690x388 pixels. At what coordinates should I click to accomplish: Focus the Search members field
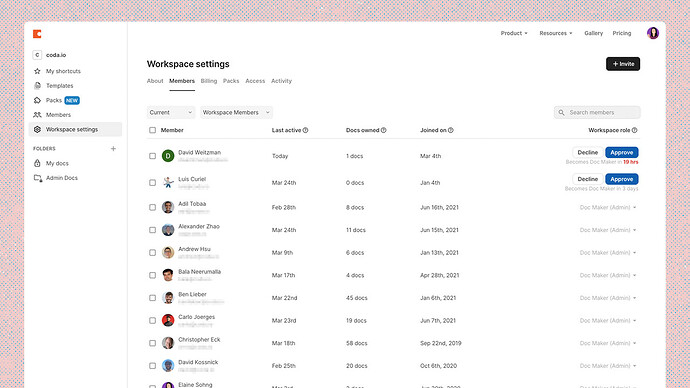[x=597, y=113]
